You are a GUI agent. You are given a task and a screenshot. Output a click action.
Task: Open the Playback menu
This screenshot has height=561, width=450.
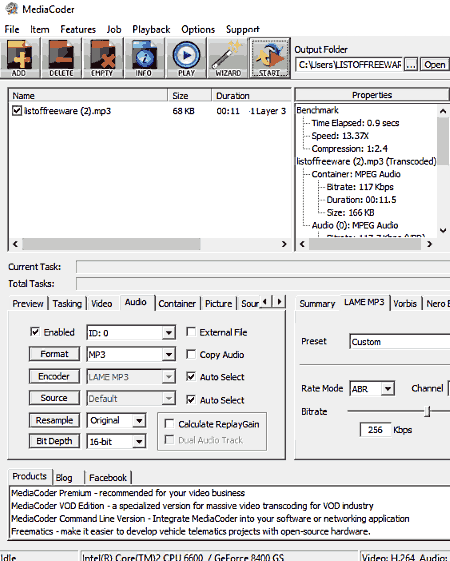151,29
